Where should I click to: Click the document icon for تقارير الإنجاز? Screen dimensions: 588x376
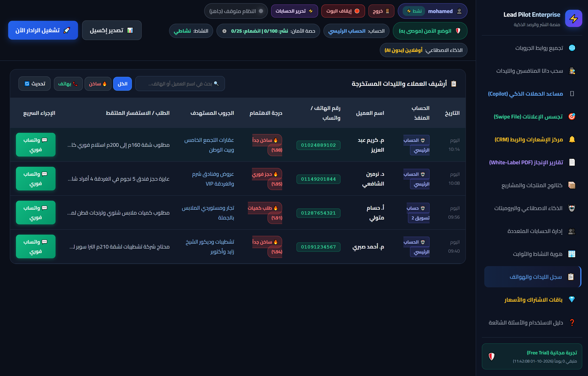click(x=572, y=162)
